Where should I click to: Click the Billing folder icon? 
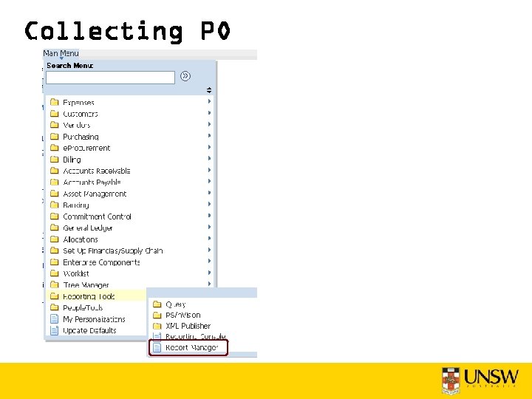(54, 159)
